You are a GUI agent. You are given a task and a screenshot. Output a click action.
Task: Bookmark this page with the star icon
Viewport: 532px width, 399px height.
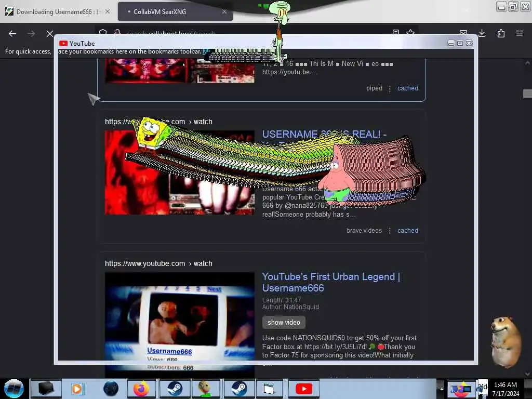[410, 32]
